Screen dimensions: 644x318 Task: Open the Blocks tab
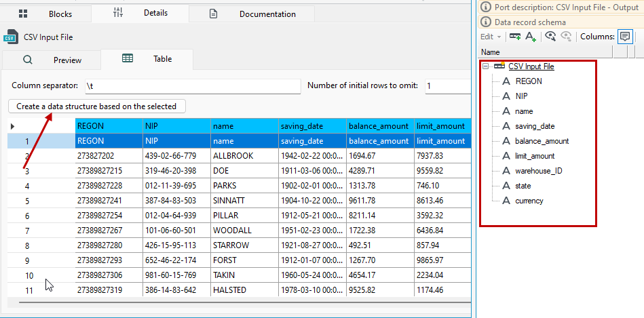click(45, 14)
